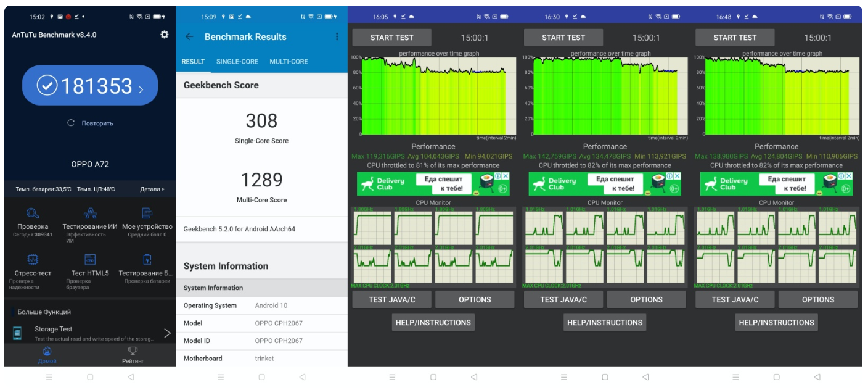Viewport: 868px width, 390px height.
Task: Open the three-dot menu in Geekbench
Action: (x=337, y=37)
